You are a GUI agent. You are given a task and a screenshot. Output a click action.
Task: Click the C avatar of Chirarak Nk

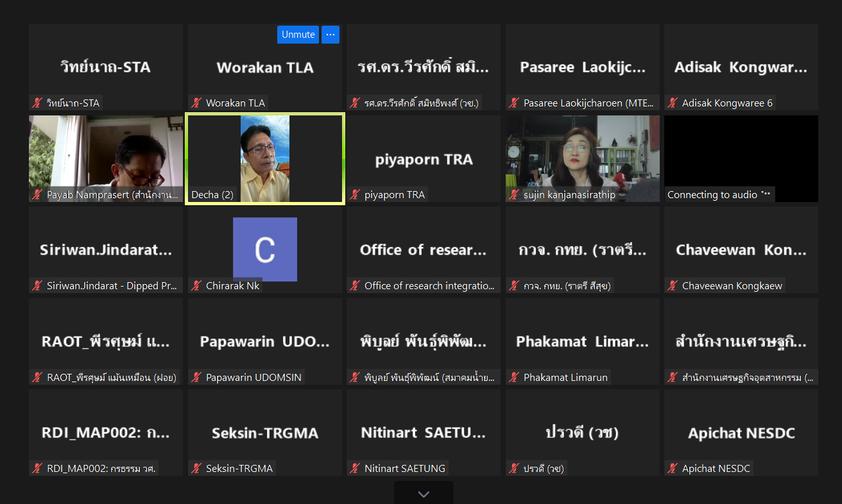point(265,249)
